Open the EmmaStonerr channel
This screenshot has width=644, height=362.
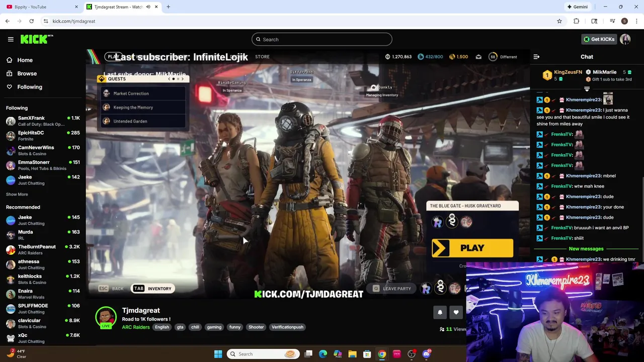click(43, 165)
